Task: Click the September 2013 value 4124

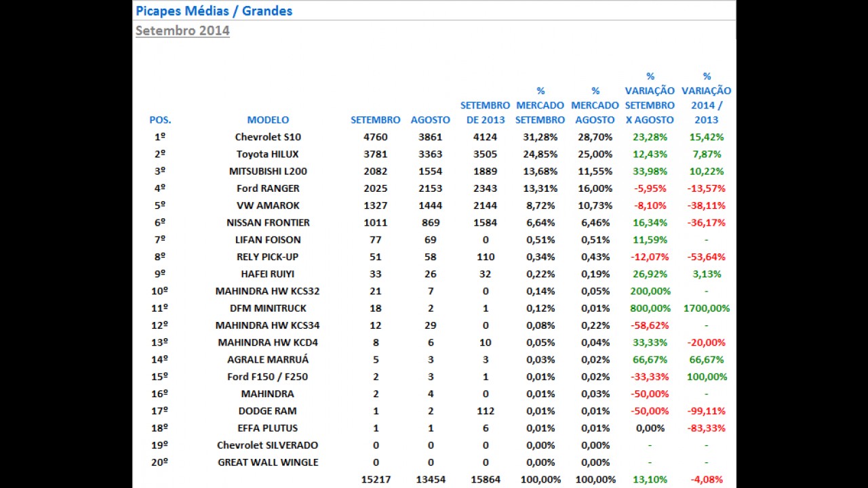Action: point(485,137)
